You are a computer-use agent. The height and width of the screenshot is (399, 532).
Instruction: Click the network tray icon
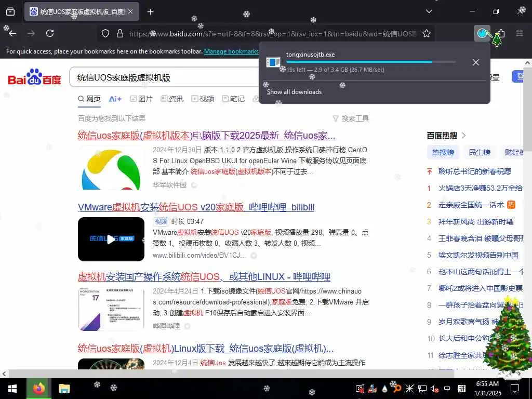pos(422,389)
